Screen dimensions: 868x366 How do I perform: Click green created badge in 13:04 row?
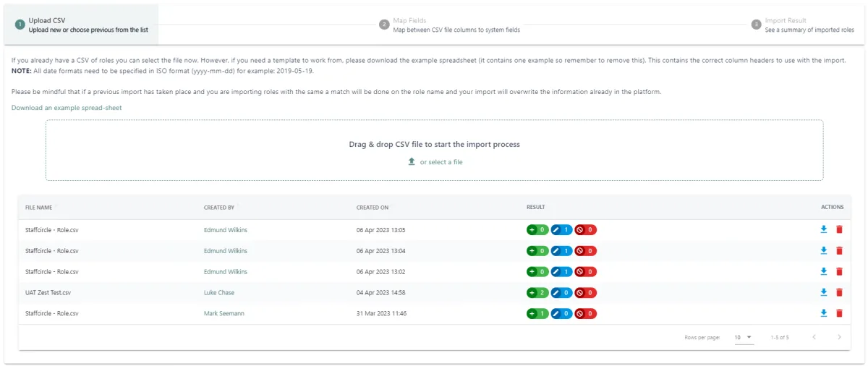[537, 251]
